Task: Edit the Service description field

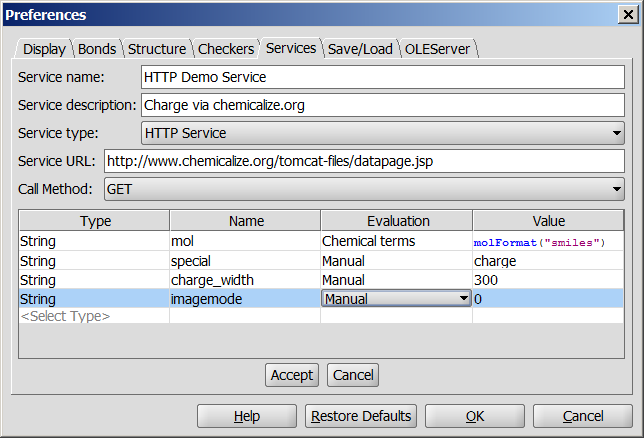Action: pos(381,105)
